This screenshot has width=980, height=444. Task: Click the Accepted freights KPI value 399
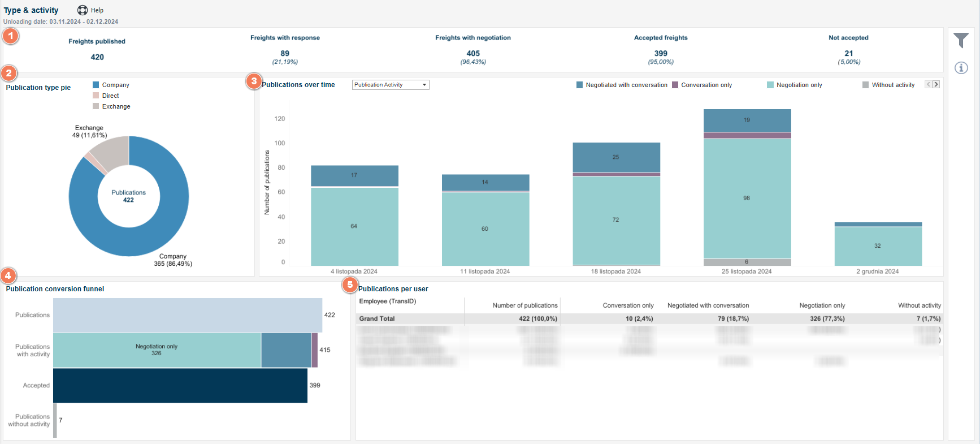click(661, 54)
